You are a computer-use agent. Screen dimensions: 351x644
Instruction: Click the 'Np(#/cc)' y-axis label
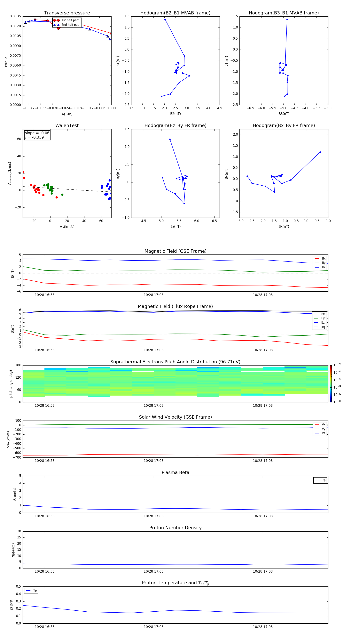pyautogui.click(x=13, y=550)
